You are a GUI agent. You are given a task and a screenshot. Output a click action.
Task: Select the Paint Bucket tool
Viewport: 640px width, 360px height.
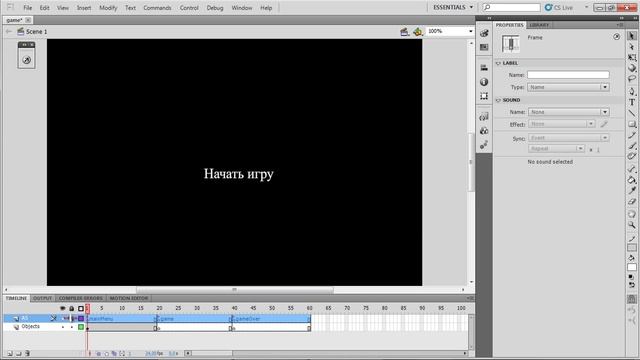(631, 180)
